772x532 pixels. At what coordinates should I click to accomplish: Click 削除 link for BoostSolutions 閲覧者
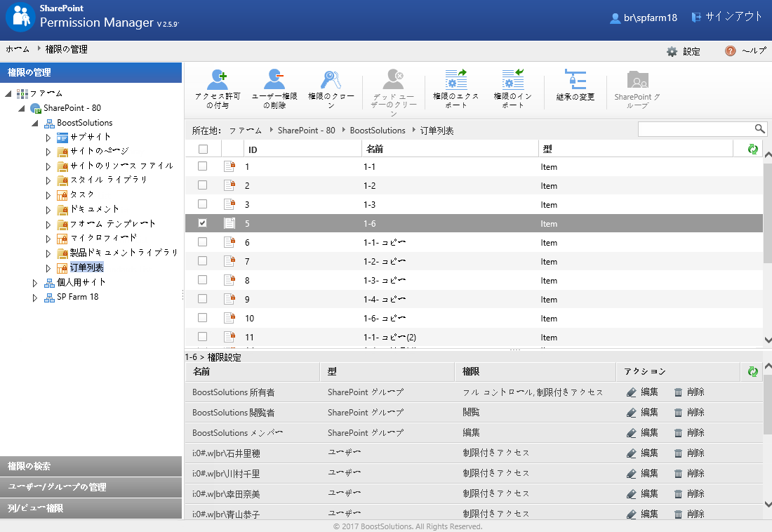point(696,412)
